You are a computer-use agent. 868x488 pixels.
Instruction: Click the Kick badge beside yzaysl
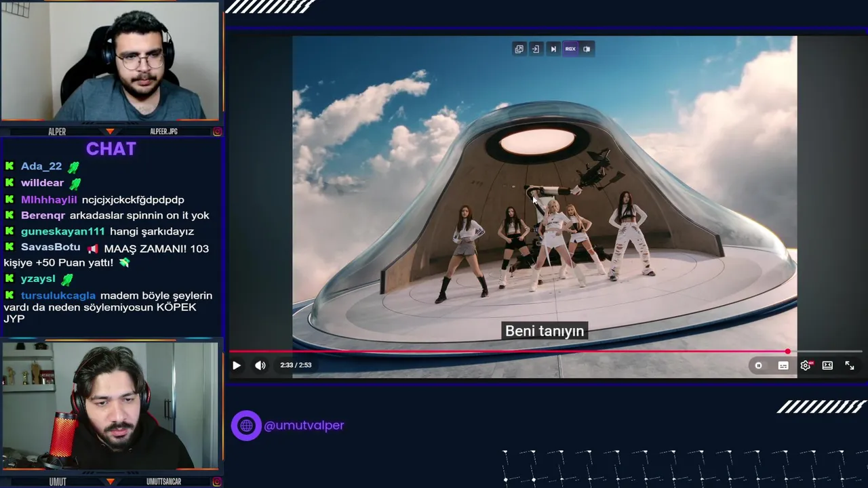click(x=9, y=279)
